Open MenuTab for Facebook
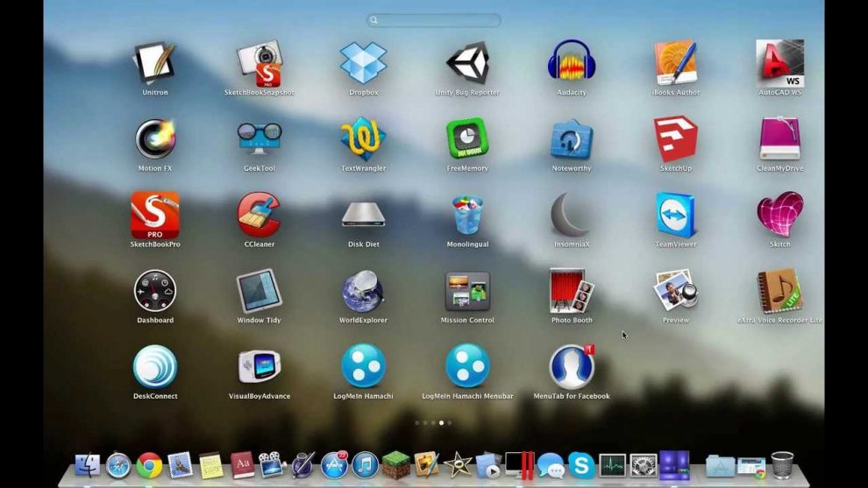868x488 pixels. coord(572,367)
